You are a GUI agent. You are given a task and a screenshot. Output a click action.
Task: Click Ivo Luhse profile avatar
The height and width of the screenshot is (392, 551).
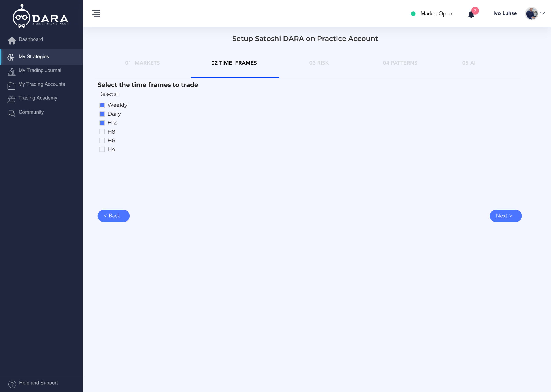point(531,13)
